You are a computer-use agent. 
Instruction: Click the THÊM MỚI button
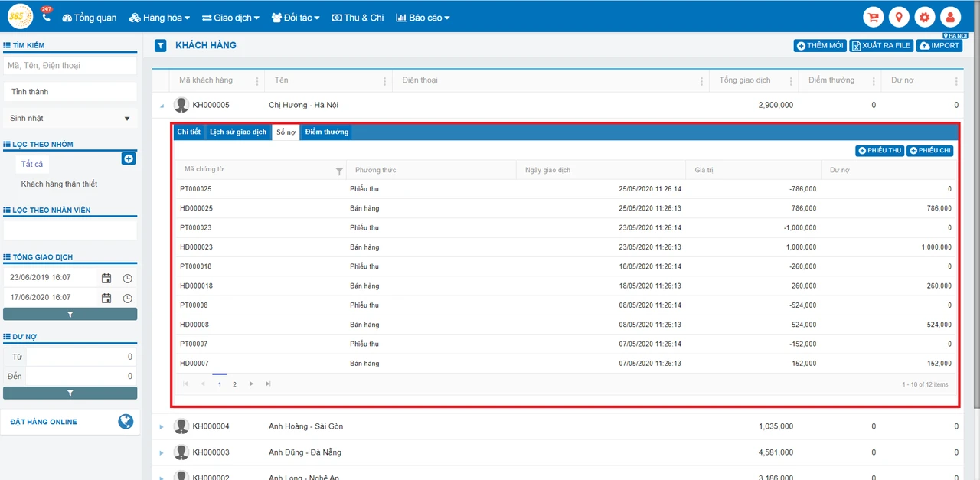coord(820,46)
